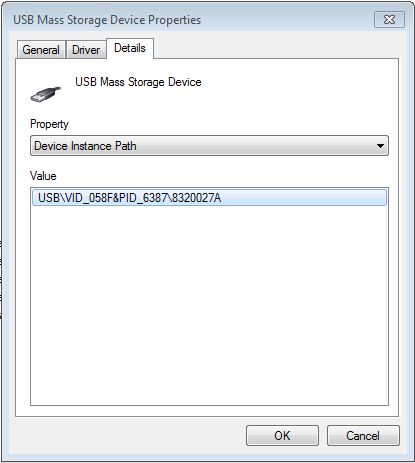Click the Value label above the list
The height and width of the screenshot is (463, 415).
43,176
